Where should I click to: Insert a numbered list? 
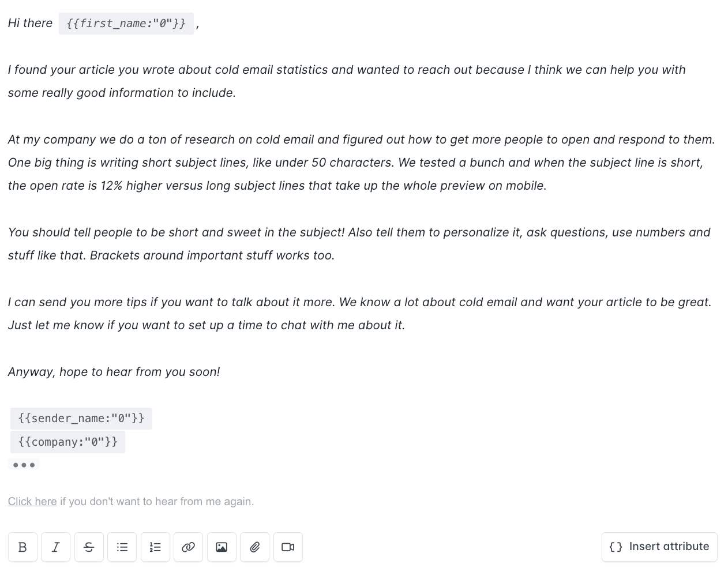(x=155, y=547)
